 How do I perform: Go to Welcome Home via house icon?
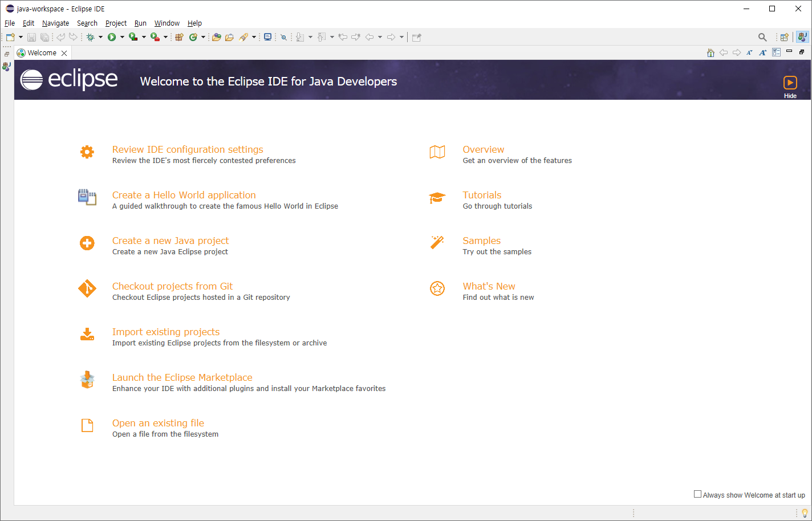tap(710, 52)
